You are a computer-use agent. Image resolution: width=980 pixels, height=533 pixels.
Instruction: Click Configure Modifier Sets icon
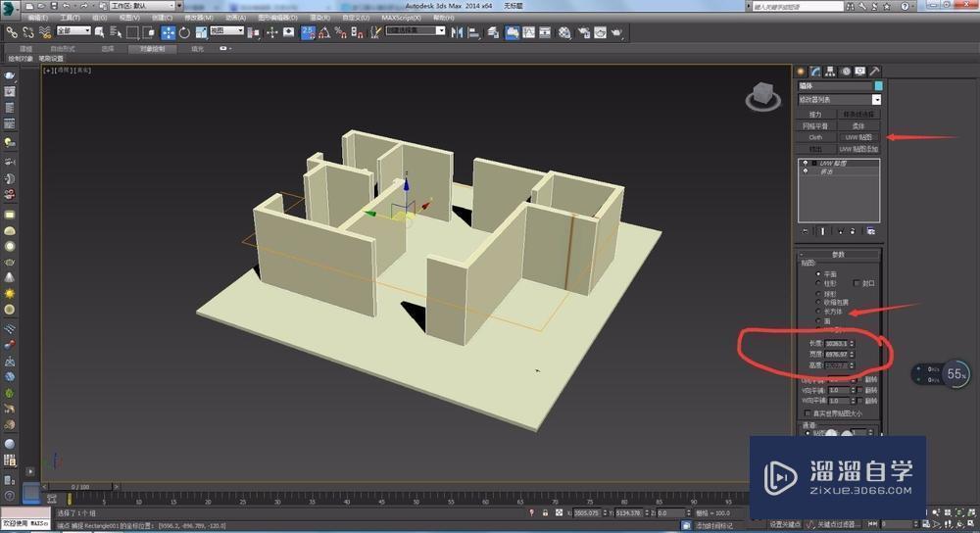pyautogui.click(x=870, y=231)
